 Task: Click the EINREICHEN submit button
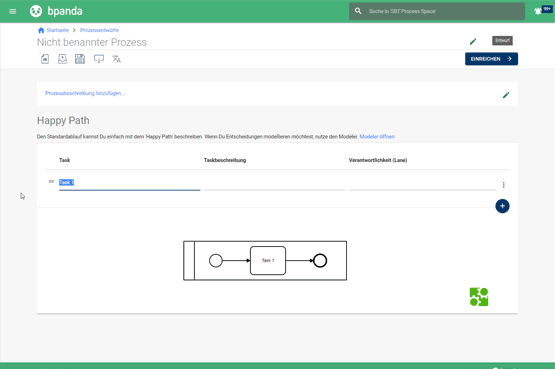point(491,59)
